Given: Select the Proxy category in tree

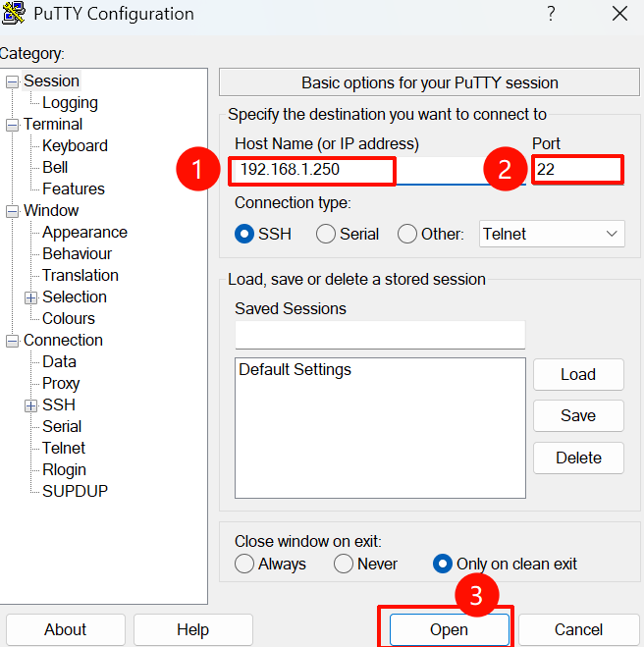Looking at the screenshot, I should pyautogui.click(x=61, y=384).
